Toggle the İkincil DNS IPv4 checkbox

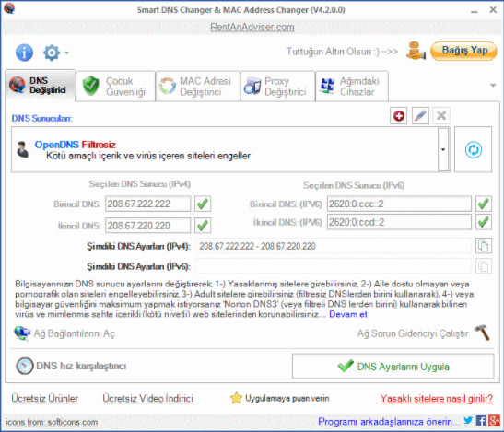tap(203, 226)
